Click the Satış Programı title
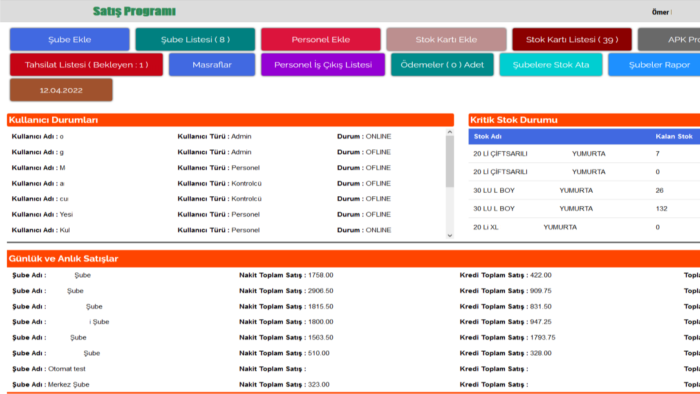Screen dimensions: 700x394 (x=134, y=11)
